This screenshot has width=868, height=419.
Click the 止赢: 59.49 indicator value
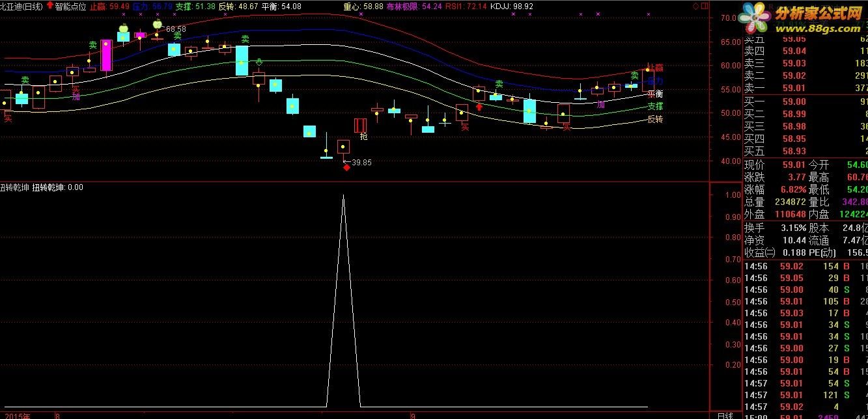[x=109, y=7]
